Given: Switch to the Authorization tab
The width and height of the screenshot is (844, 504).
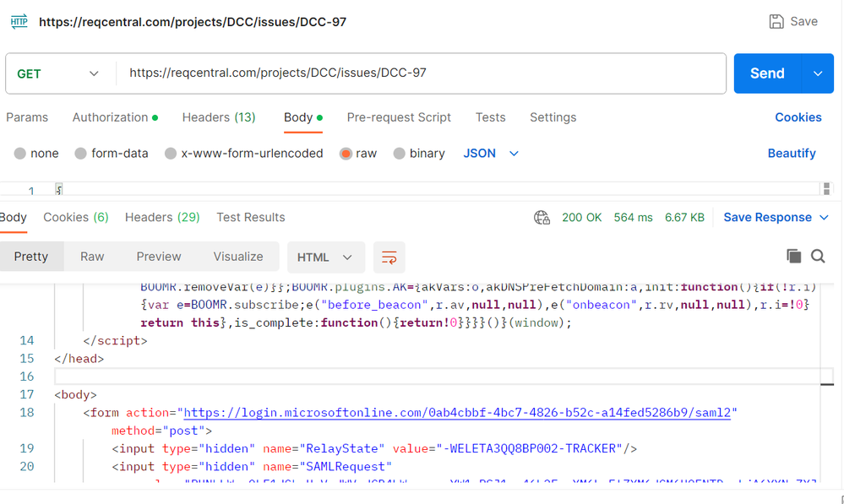Looking at the screenshot, I should [115, 117].
